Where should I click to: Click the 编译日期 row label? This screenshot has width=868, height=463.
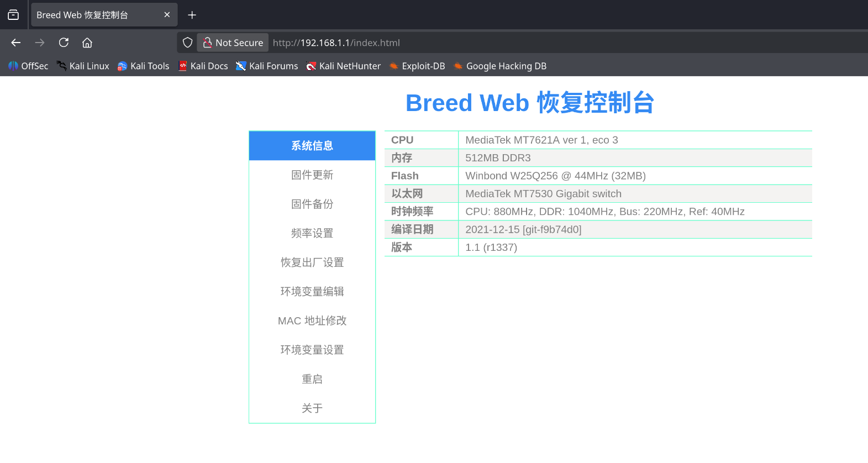click(412, 229)
